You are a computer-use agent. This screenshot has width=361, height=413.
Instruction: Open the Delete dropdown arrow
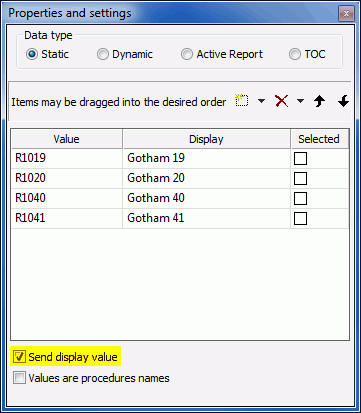pos(300,101)
